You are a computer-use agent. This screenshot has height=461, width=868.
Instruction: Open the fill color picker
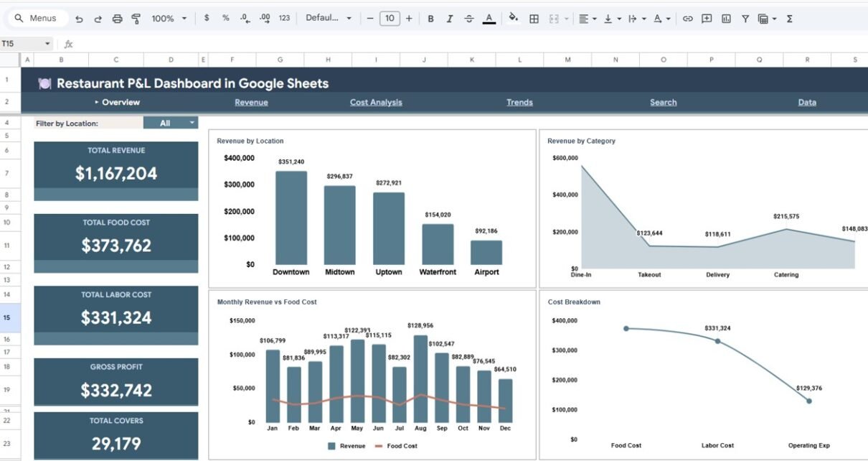pos(513,18)
